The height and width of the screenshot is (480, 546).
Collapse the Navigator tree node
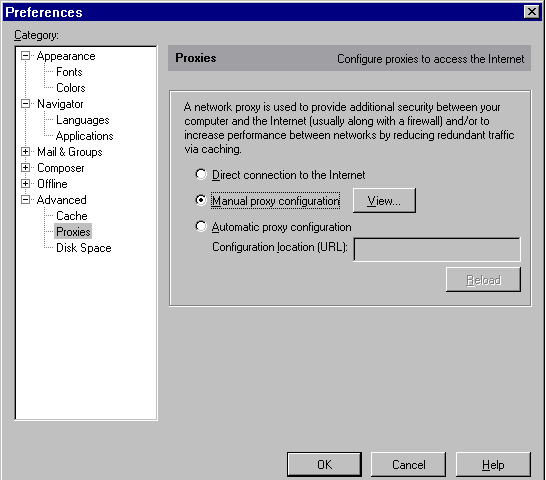(x=25, y=104)
